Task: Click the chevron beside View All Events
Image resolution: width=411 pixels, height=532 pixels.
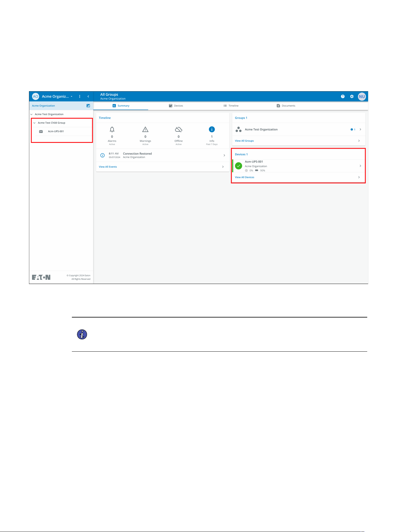Action: coord(223,167)
